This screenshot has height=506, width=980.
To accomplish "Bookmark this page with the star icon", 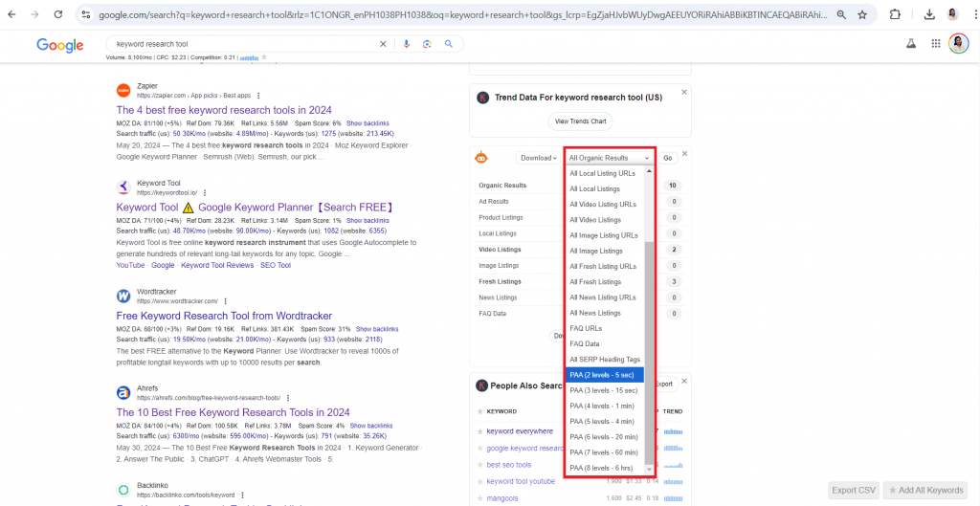I will (x=862, y=14).
